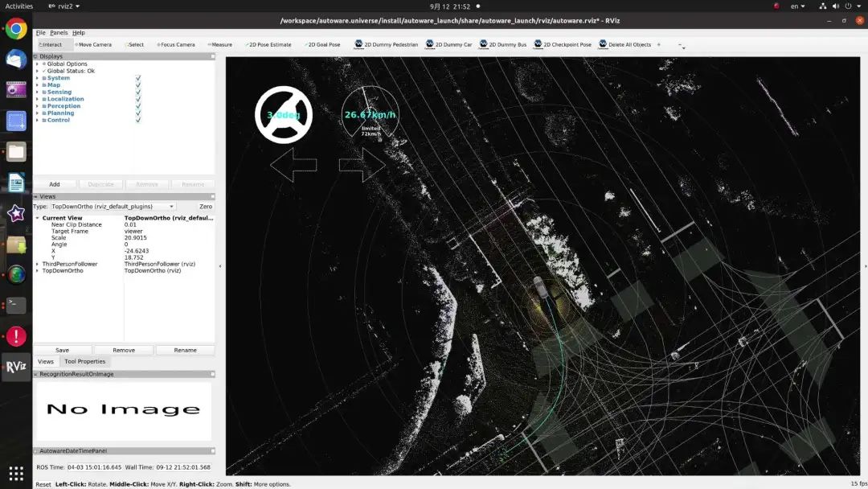Viewport: 868px width, 489px height.
Task: Open Google Chrome from the dock
Action: (16, 29)
